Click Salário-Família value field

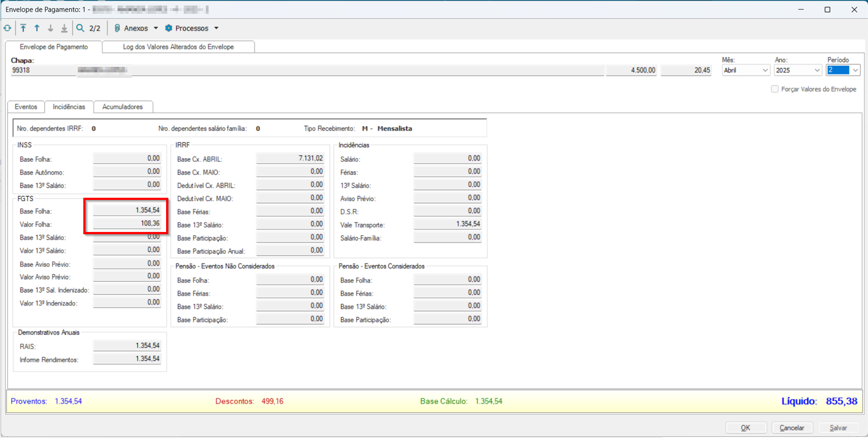tap(448, 238)
